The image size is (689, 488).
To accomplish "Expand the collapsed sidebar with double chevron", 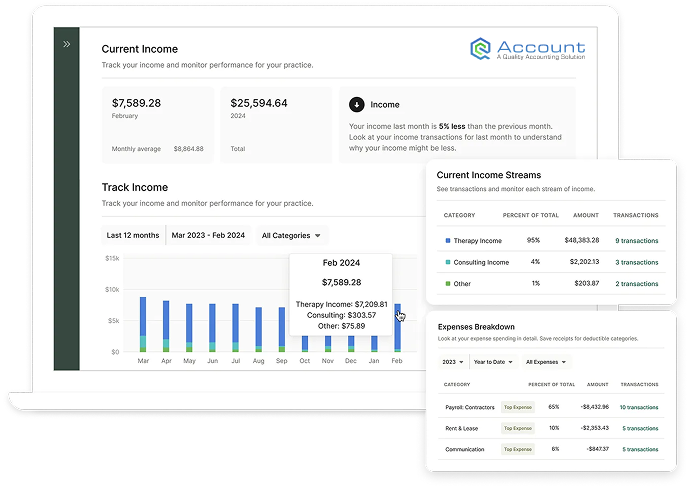I will (66, 44).
